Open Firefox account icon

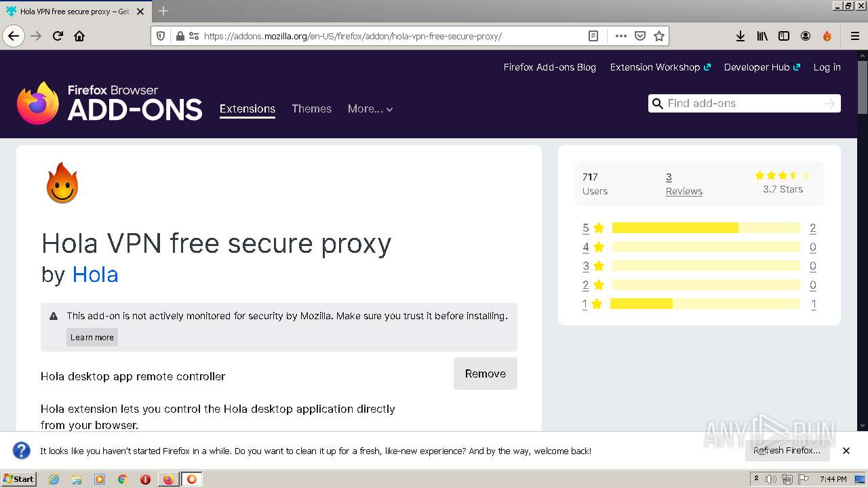pos(806,36)
